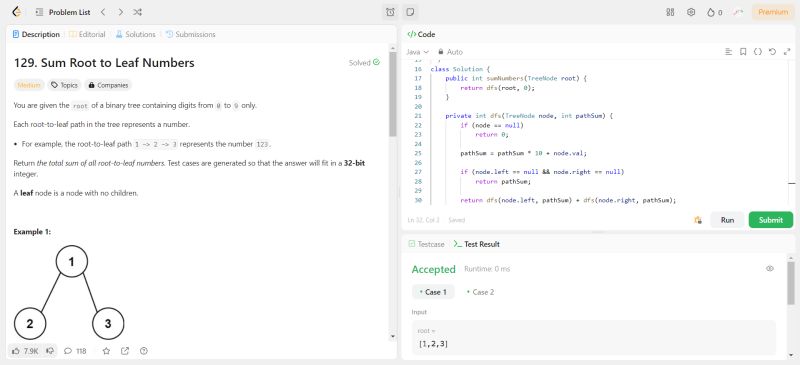Dislike the problem thumbs down
Screen dimensions: 800x365
50,351
